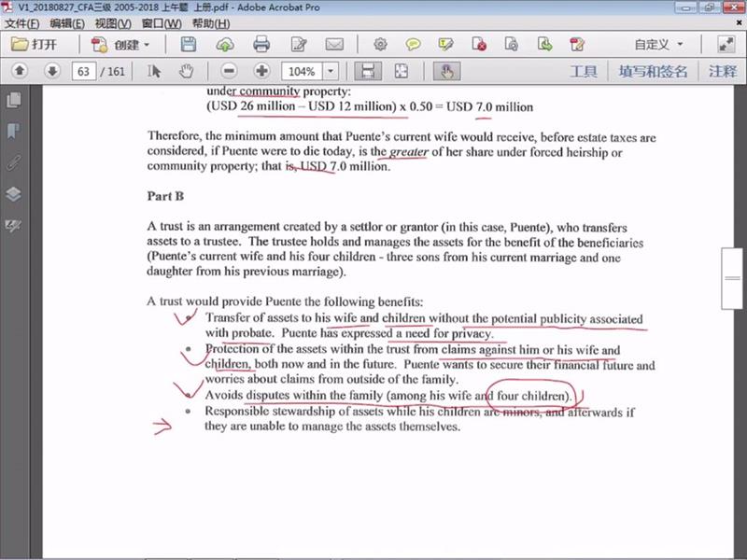747x560 pixels.
Task: Click the email envelope icon
Action: (x=334, y=44)
